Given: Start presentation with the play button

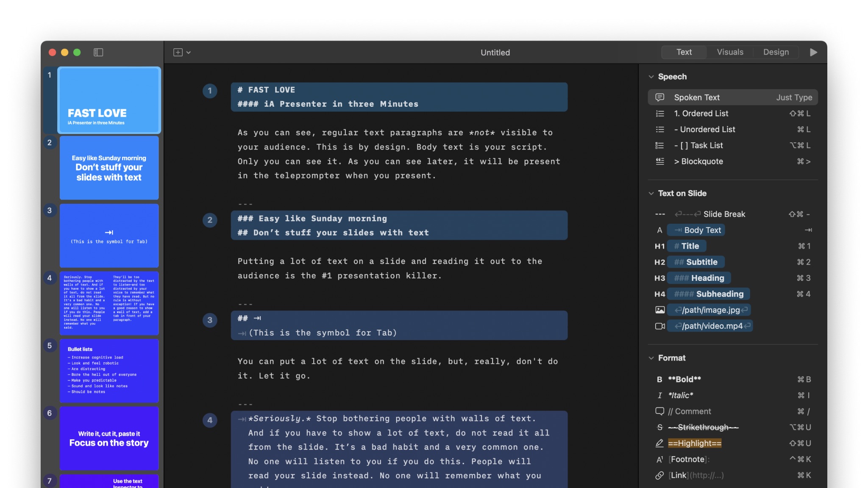Looking at the screenshot, I should [x=813, y=52].
